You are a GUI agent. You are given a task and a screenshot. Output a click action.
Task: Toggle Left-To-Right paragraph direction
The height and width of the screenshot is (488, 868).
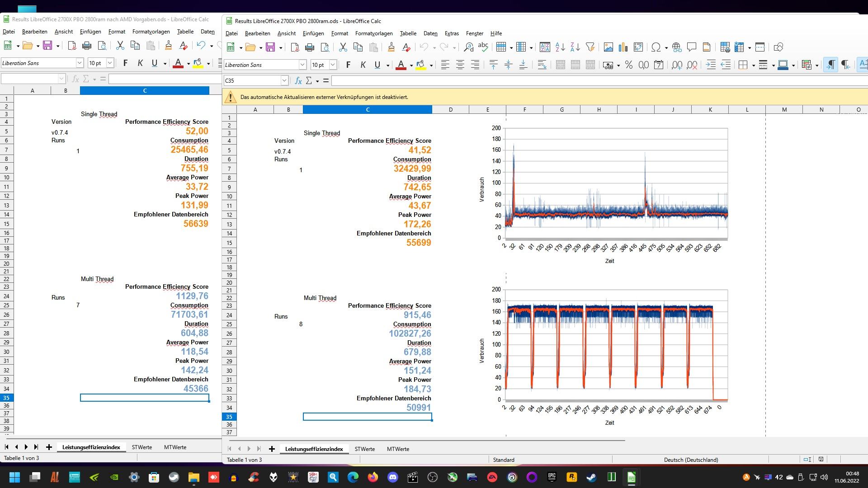coord(830,65)
